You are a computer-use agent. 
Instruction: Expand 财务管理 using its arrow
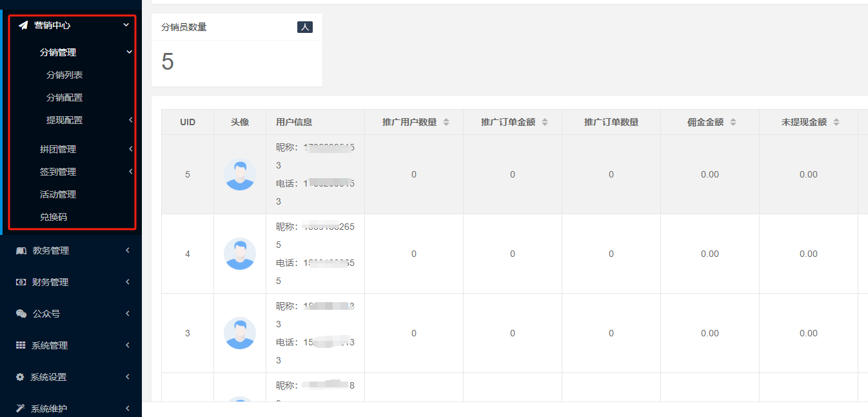point(128,282)
